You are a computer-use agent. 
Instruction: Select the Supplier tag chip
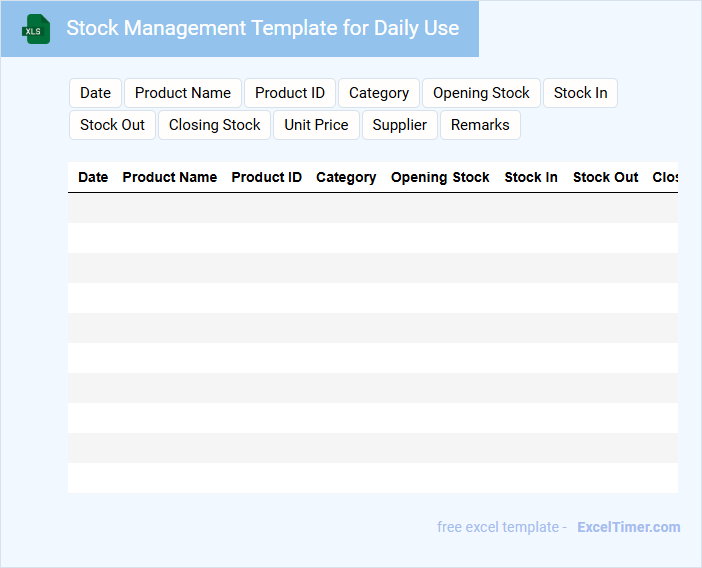pos(400,125)
